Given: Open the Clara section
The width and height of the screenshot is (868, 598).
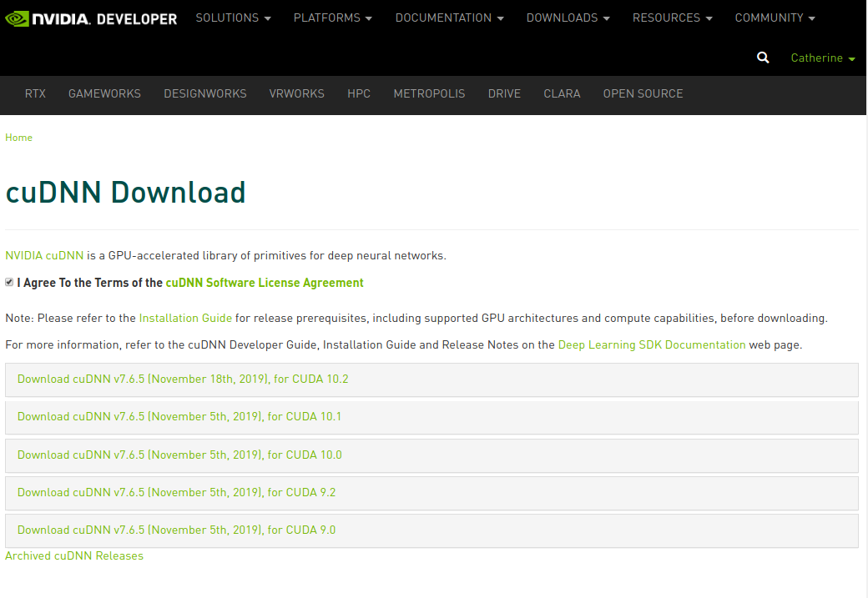Looking at the screenshot, I should pyautogui.click(x=562, y=93).
